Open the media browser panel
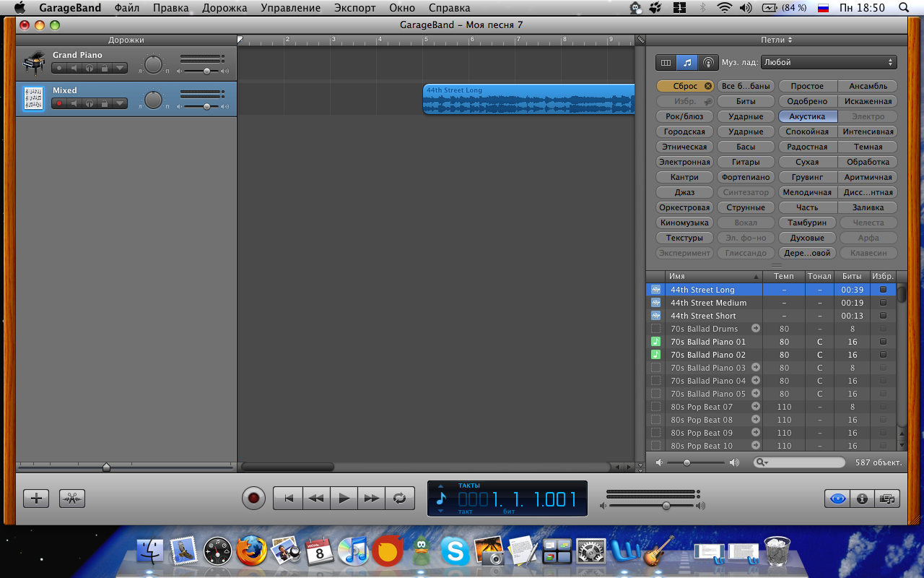This screenshot has height=578, width=924. click(x=887, y=499)
